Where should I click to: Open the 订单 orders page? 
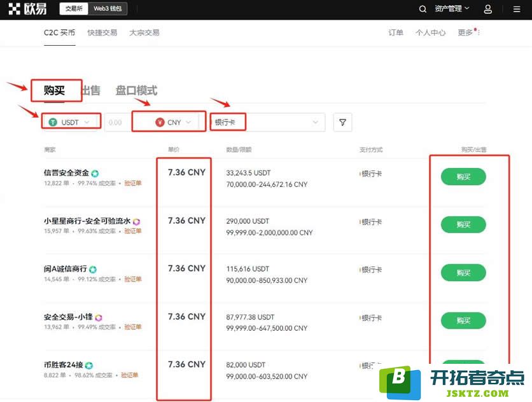click(396, 32)
